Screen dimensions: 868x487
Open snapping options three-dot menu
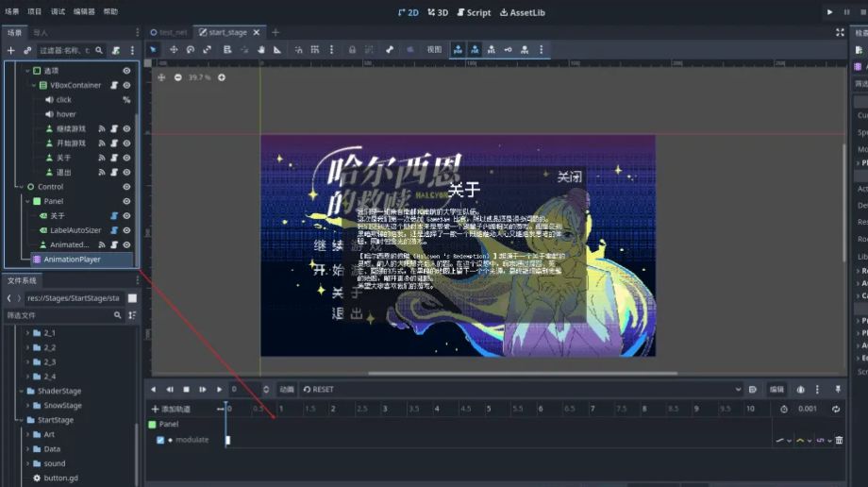click(x=331, y=49)
